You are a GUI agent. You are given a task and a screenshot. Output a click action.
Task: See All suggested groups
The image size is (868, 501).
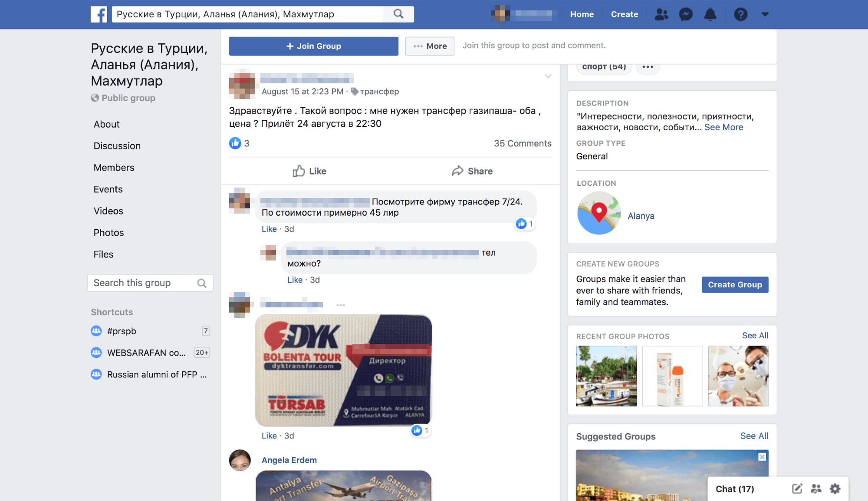(x=754, y=436)
